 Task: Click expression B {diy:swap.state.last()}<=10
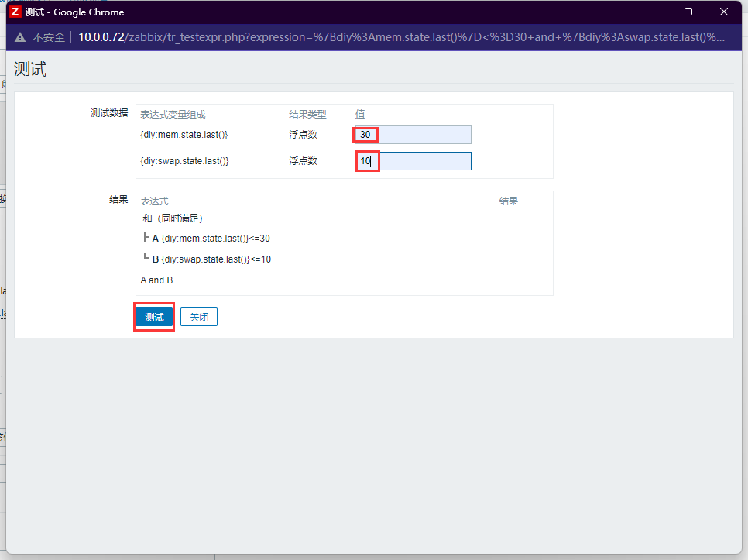[x=212, y=259]
